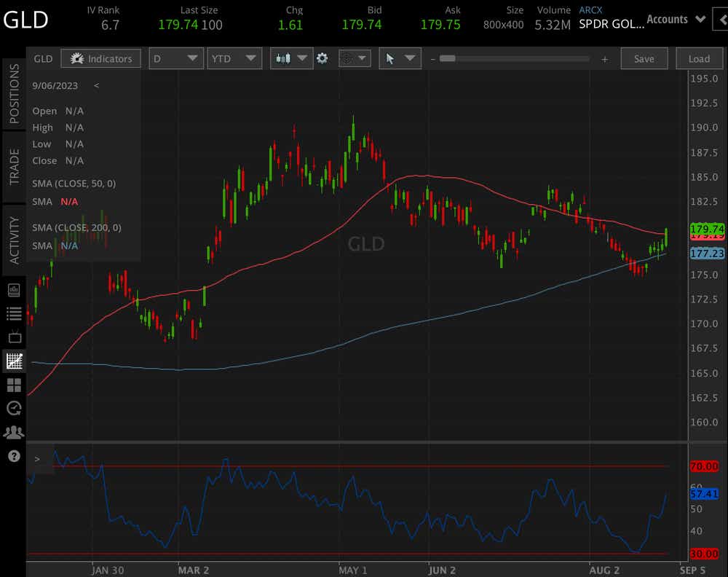Viewport: 728px width, 577px height.
Task: Click the 177.23 SMA price tag
Action: [707, 254]
